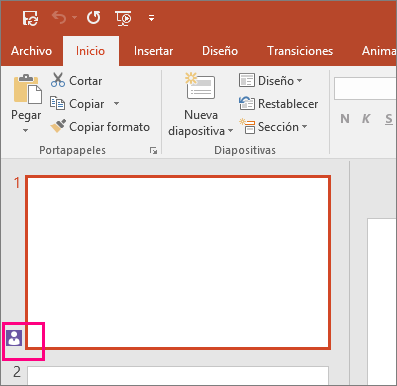This screenshot has height=386, width=397.
Task: Select slide 1 thumbnail
Action: (178, 262)
